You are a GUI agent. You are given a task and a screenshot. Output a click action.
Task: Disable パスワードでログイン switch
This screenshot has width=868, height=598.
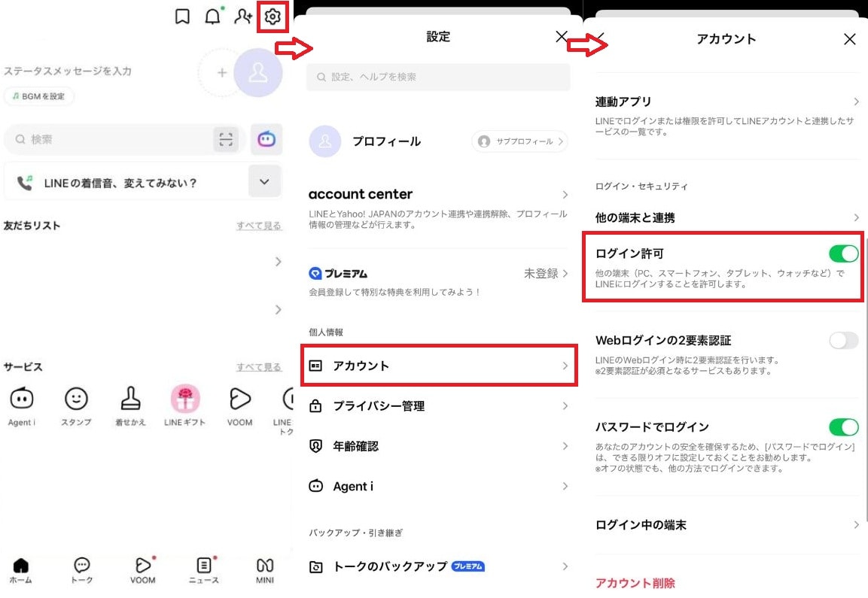844,427
